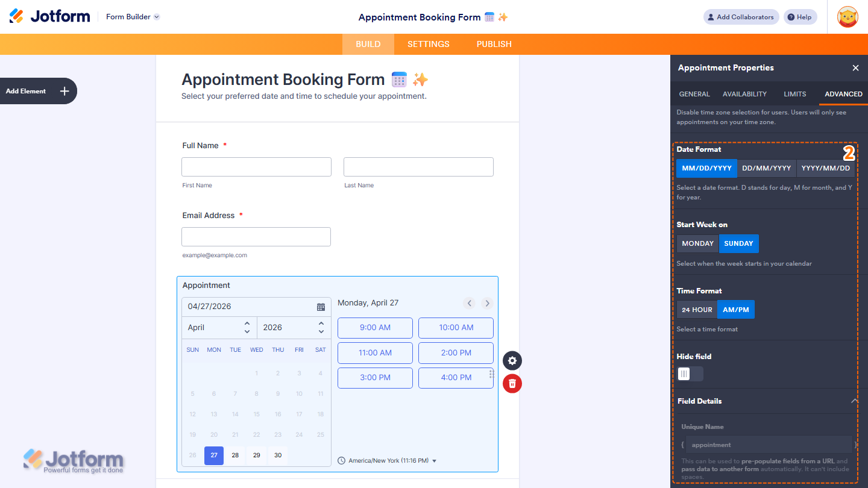868x488 pixels.
Task: Open your profile avatar menu
Action: [848, 16]
